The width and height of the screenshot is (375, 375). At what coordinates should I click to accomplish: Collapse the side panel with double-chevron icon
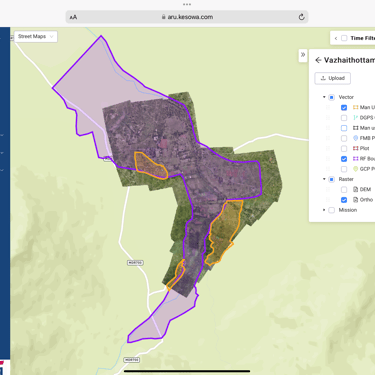(303, 55)
